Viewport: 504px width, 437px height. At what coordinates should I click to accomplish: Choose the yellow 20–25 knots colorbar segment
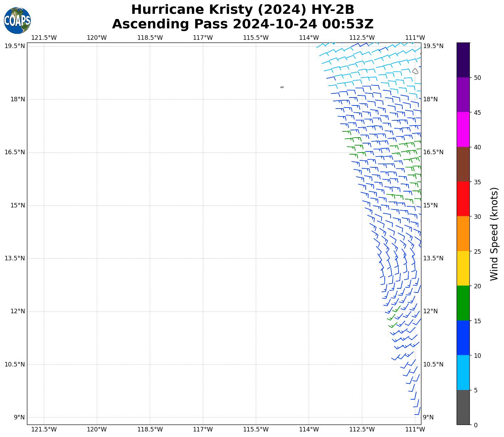tap(463, 268)
